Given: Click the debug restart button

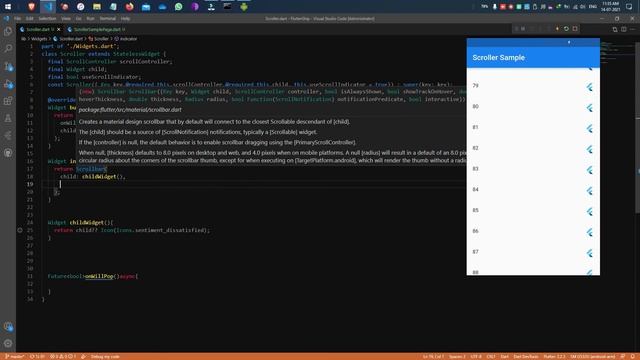Looking at the screenshot, I should coord(566,29).
